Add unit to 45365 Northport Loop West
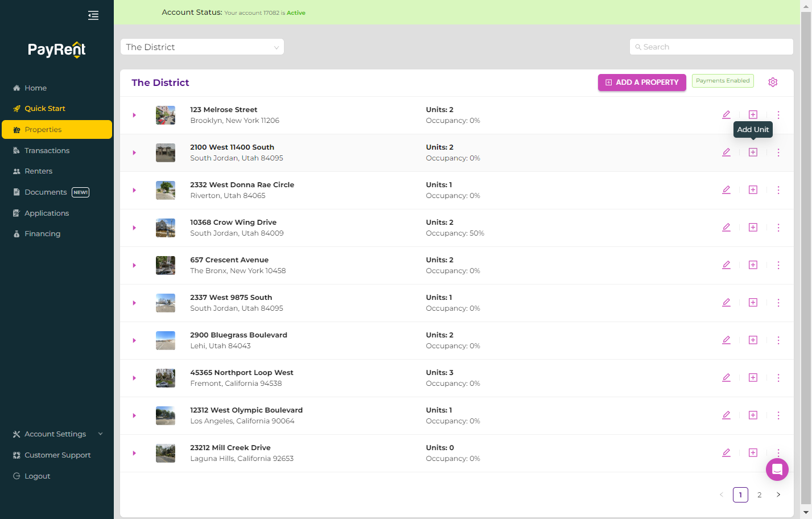 [753, 378]
